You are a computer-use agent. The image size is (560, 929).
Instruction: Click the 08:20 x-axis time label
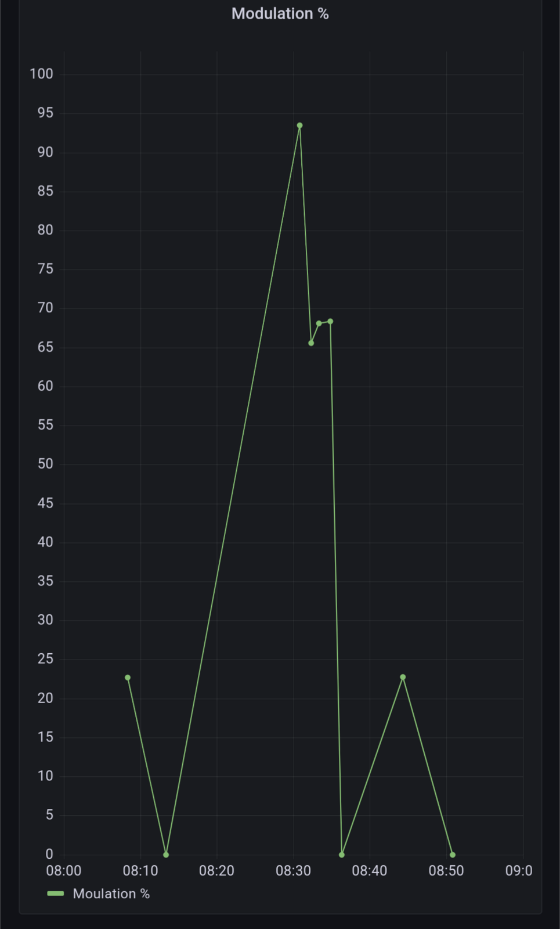[x=216, y=871]
